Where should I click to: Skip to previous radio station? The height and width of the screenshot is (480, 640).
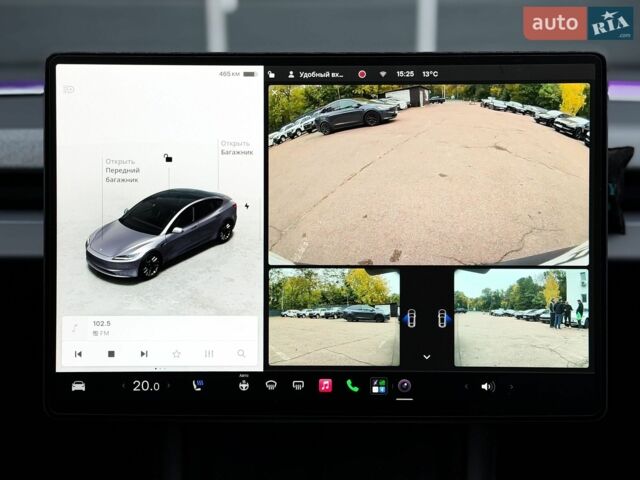pyautogui.click(x=78, y=354)
